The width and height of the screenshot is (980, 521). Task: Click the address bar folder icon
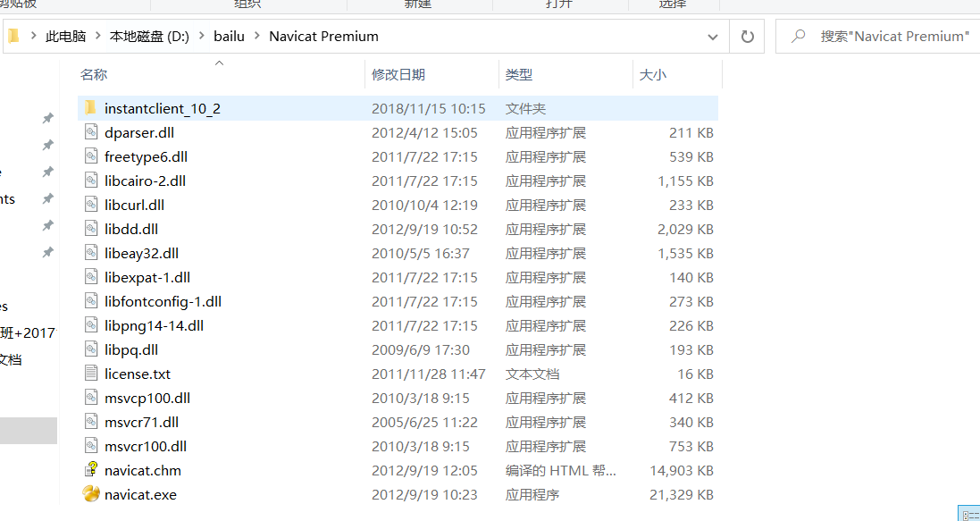pyautogui.click(x=13, y=37)
